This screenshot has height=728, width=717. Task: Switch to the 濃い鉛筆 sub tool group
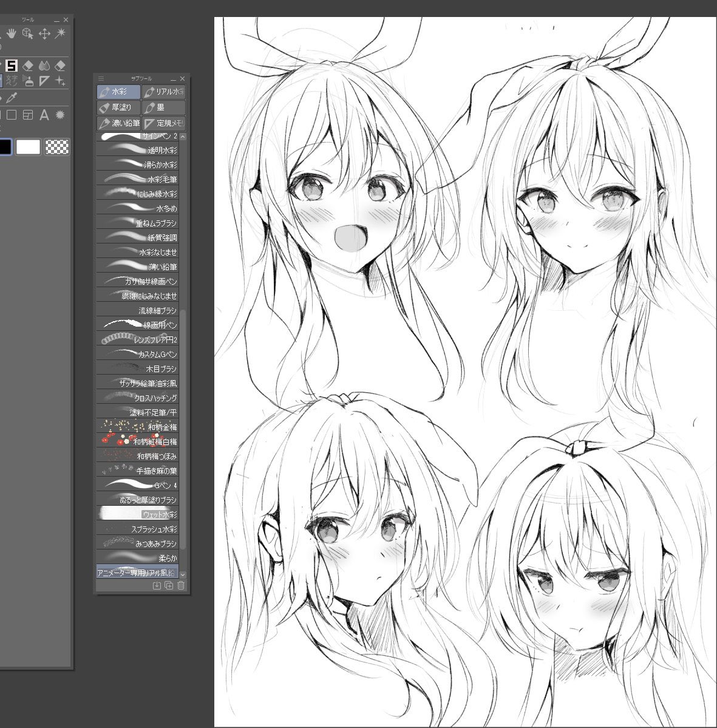pos(118,123)
